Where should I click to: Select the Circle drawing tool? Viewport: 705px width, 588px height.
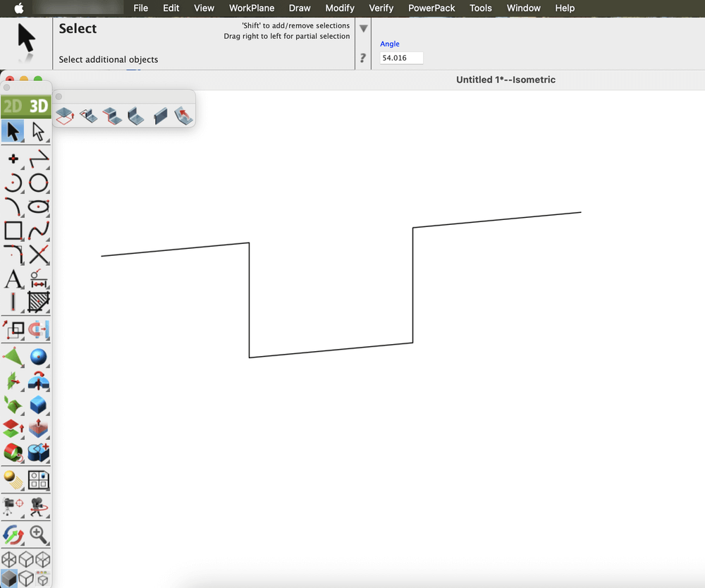pyautogui.click(x=39, y=183)
